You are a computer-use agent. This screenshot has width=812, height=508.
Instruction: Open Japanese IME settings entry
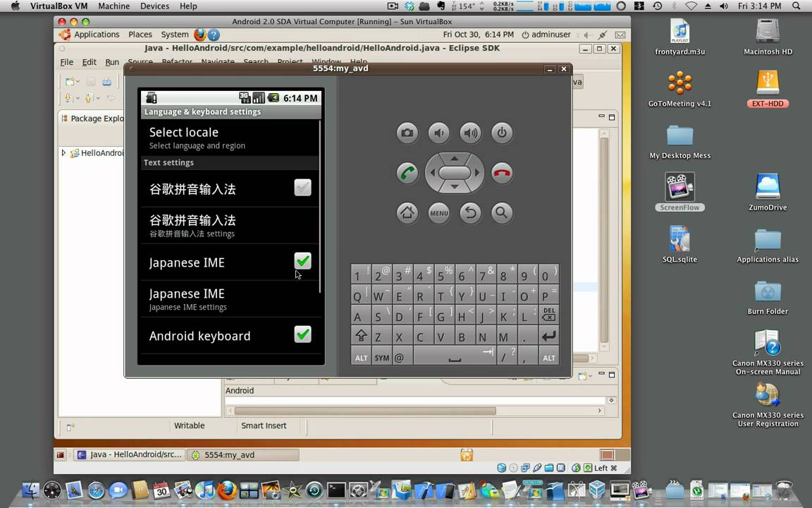tap(231, 299)
